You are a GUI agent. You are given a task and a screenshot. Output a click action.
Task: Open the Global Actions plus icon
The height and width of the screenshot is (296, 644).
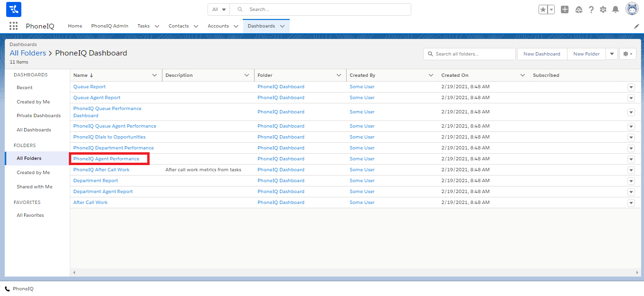[x=565, y=9]
